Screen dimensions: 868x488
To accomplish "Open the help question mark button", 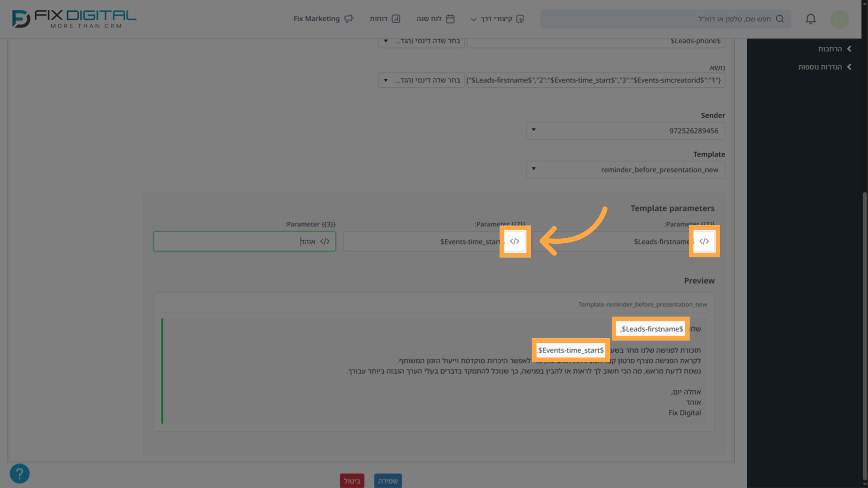I will pos(19,474).
